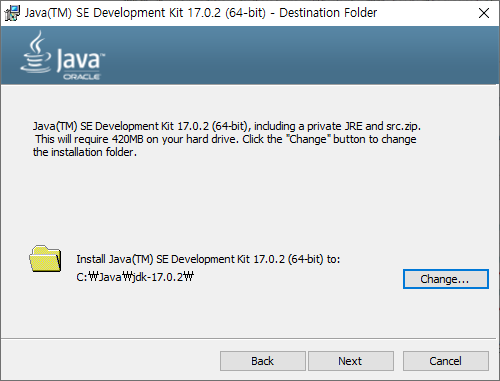500x381 pixels.
Task: Click the Java Oracle logo banner
Action: coord(63,55)
